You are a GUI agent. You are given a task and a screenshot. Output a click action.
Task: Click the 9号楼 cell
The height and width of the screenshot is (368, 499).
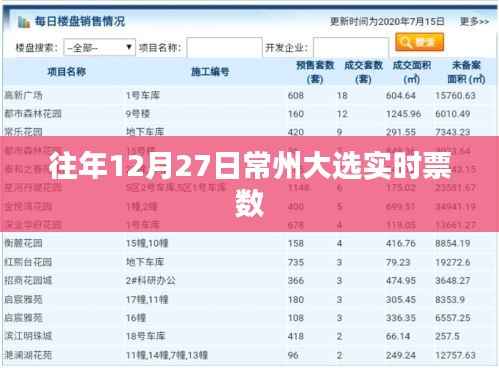tap(138, 114)
